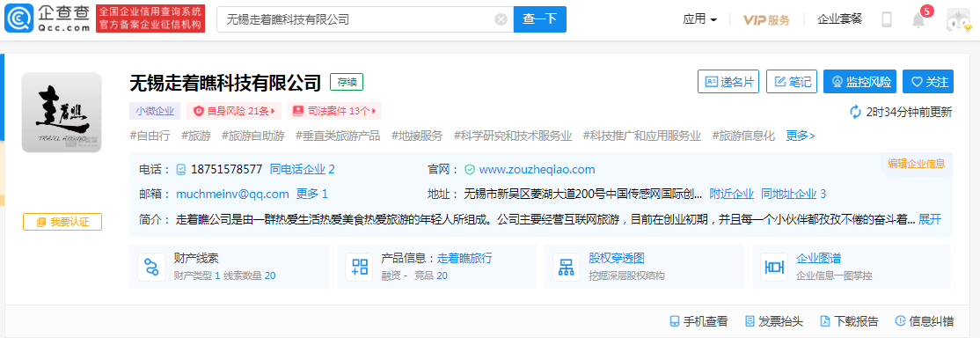The width and height of the screenshot is (980, 338).
Task: Open 财产线索 card title
Action: 196,259
